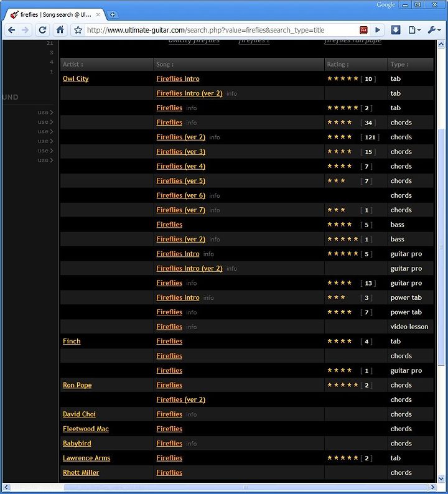Click the last 'use' link in sidebar
Screen dimensions: 448x494
(45, 160)
